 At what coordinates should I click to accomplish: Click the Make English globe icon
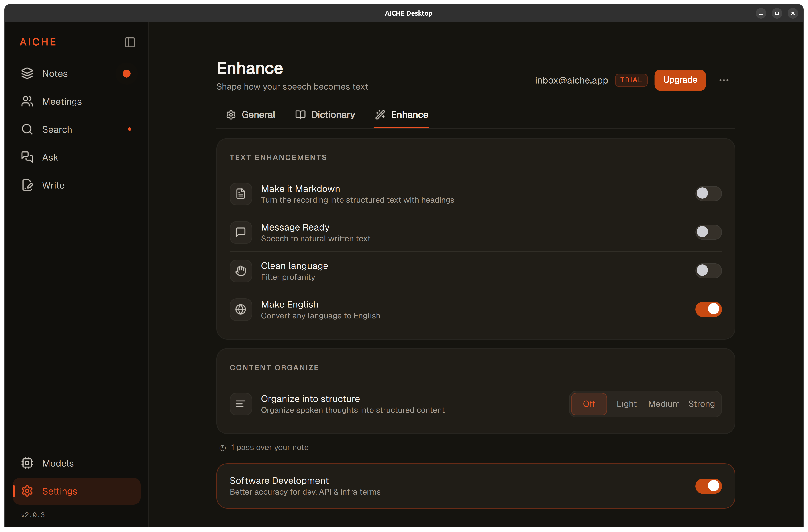click(x=241, y=309)
